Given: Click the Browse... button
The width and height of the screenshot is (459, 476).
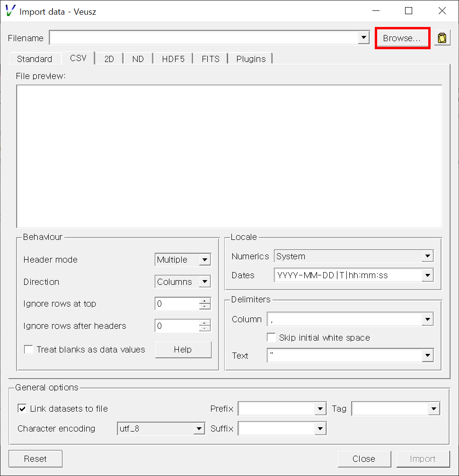Looking at the screenshot, I should [x=402, y=38].
